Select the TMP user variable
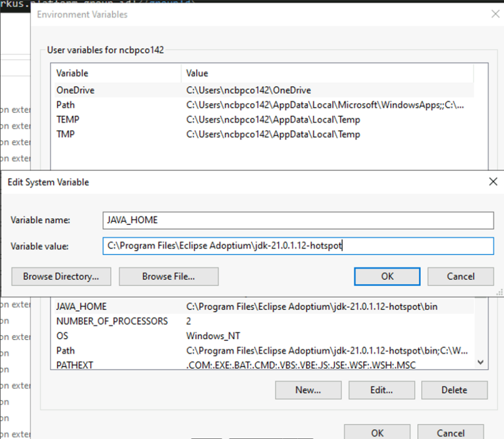Screen dimensions: 504x439 (154, 134)
